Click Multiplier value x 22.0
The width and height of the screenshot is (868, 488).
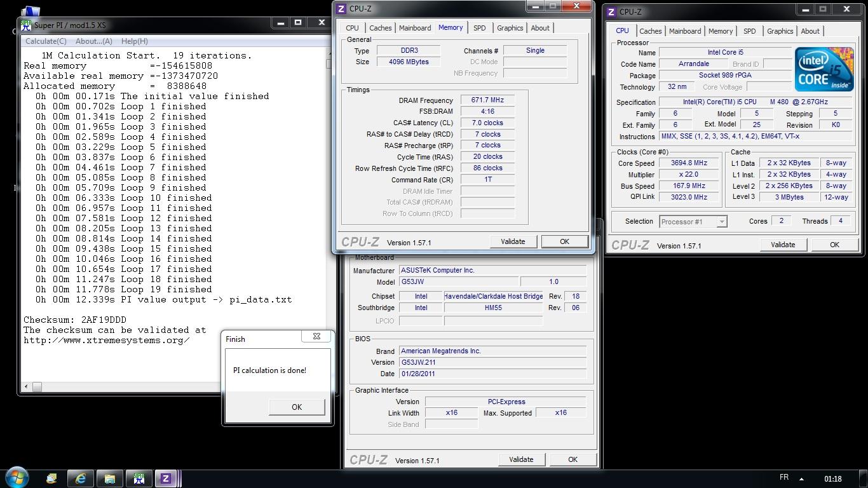(x=689, y=175)
